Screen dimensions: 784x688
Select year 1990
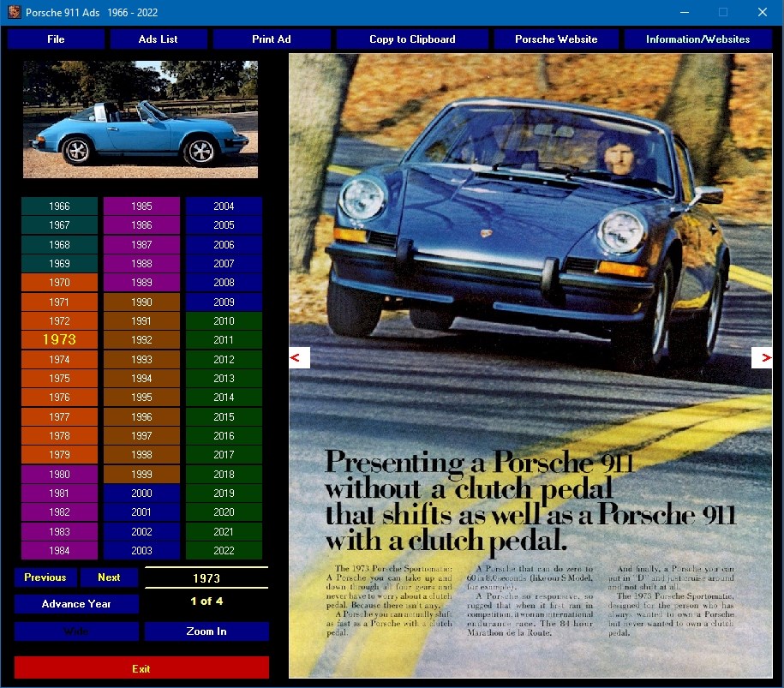(141, 302)
